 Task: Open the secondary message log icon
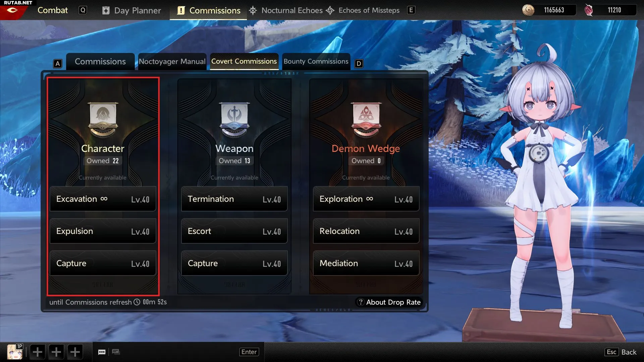point(116,352)
